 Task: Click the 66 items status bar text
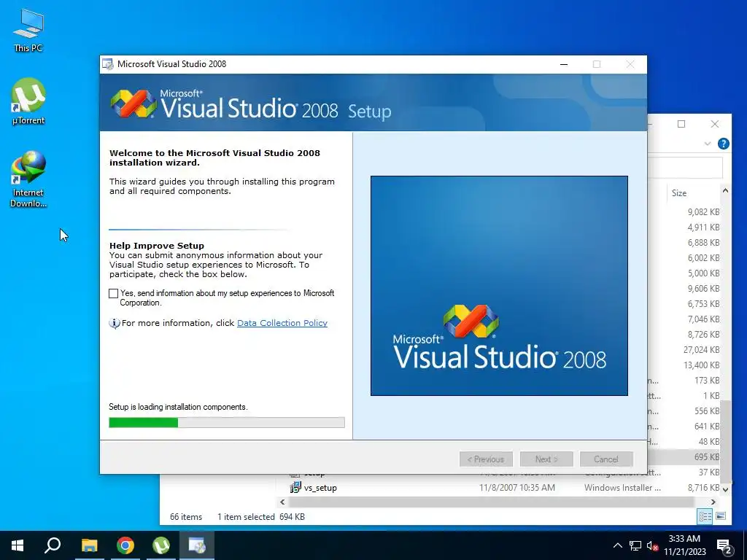186,517
